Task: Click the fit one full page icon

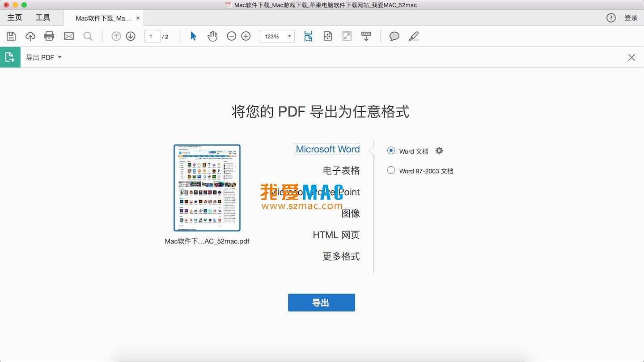Action: [x=328, y=36]
